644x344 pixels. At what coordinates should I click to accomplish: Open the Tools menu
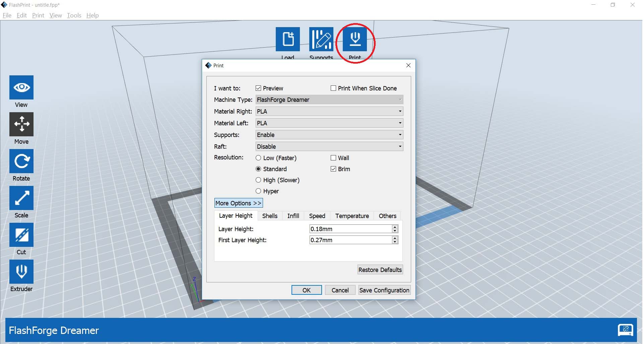click(x=74, y=15)
